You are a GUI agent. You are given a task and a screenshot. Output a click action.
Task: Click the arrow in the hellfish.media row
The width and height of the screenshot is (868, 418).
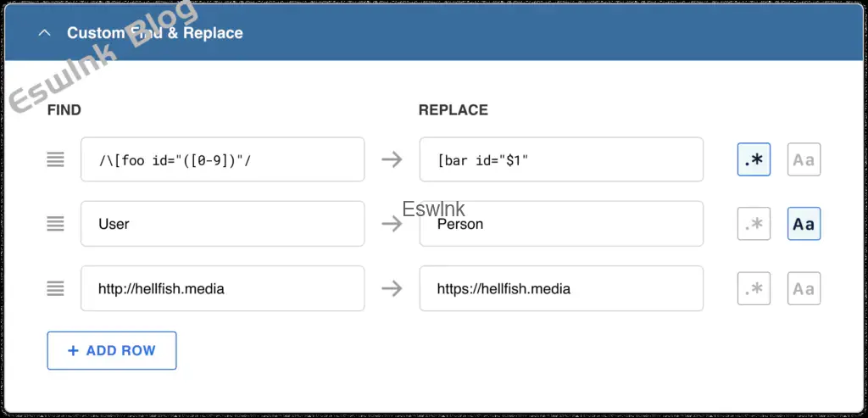click(x=392, y=288)
